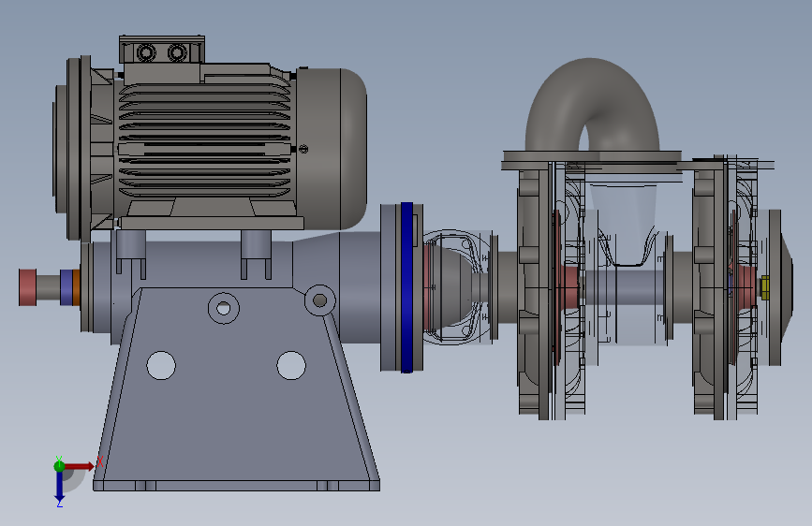Select the horizontal plate under pipe bend
Screen dimensions: 812x526
[x=592, y=155]
